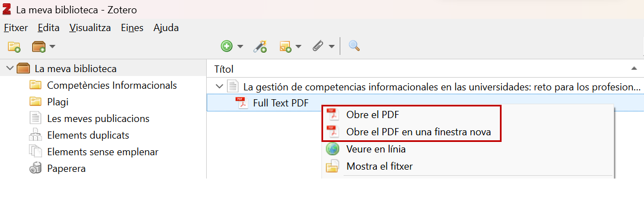Viewport: 644px width, 219px height.
Task: Click the New Note icon
Action: pyautogui.click(x=285, y=47)
